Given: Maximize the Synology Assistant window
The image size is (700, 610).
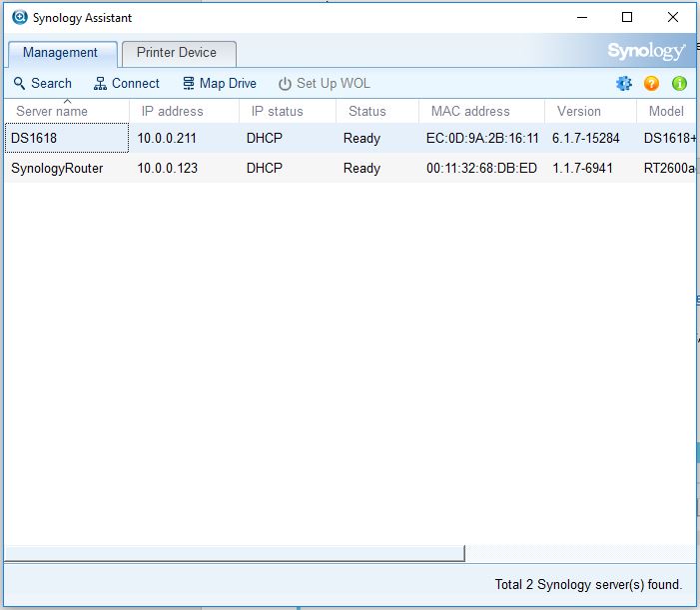Looking at the screenshot, I should coord(627,17).
